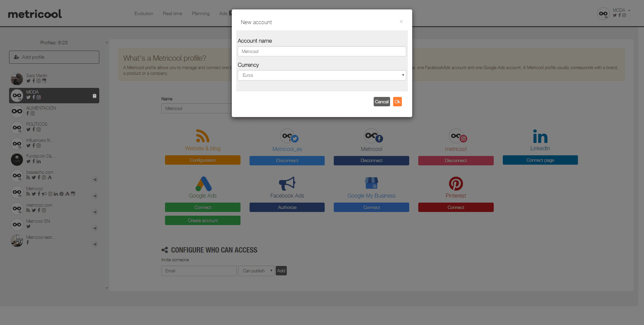Viewport: 644px width, 325px height.
Task: Click the Metricool Facebook account icon
Action: tap(374, 136)
